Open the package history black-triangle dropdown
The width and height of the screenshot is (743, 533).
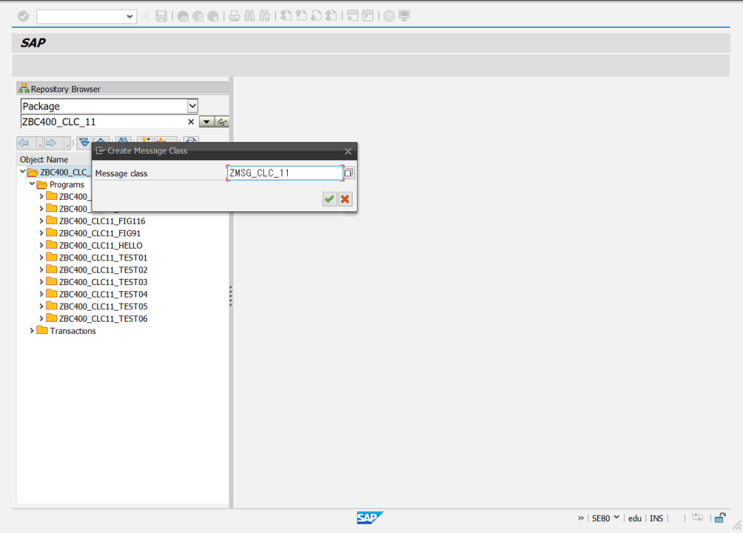point(206,122)
